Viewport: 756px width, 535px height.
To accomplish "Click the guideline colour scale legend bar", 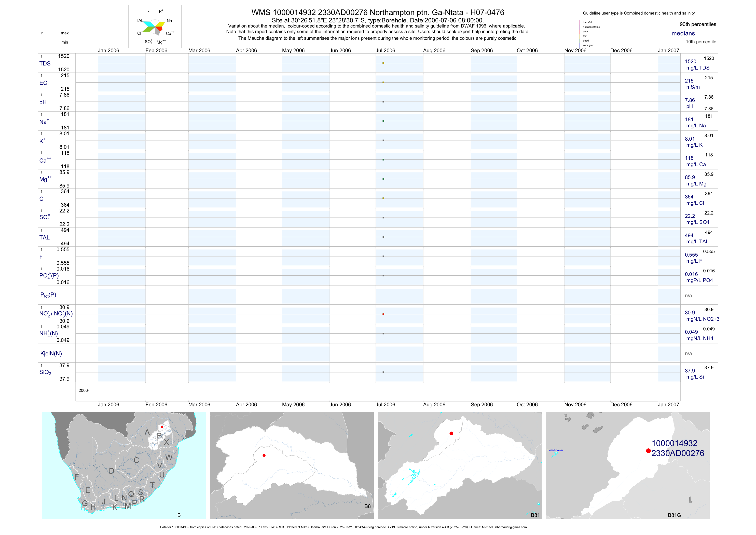I will click(x=580, y=34).
